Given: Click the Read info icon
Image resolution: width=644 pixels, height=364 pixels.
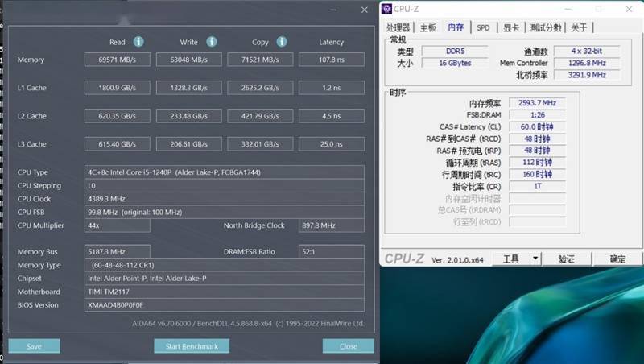Looking at the screenshot, I should tap(138, 42).
